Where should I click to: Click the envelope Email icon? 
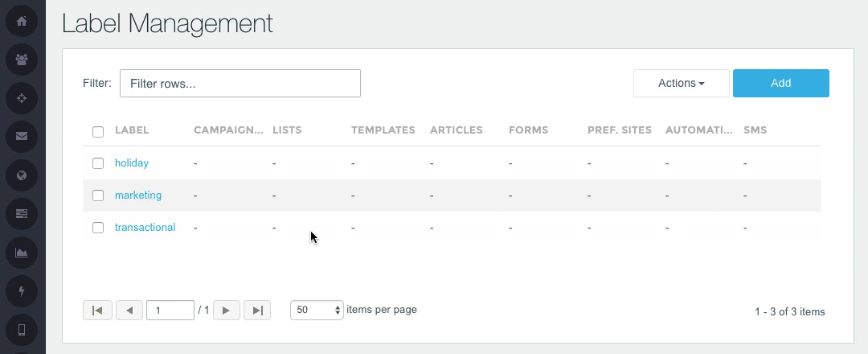click(22, 136)
